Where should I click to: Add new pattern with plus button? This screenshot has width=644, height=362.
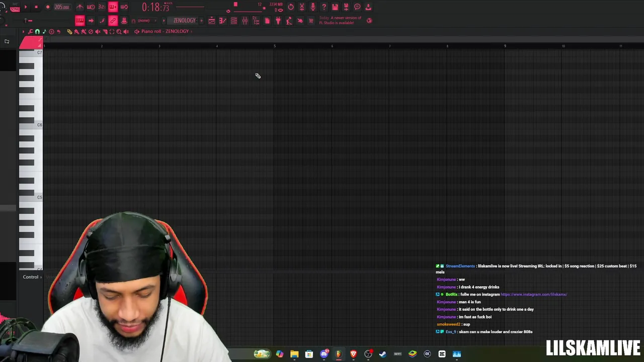(x=201, y=21)
